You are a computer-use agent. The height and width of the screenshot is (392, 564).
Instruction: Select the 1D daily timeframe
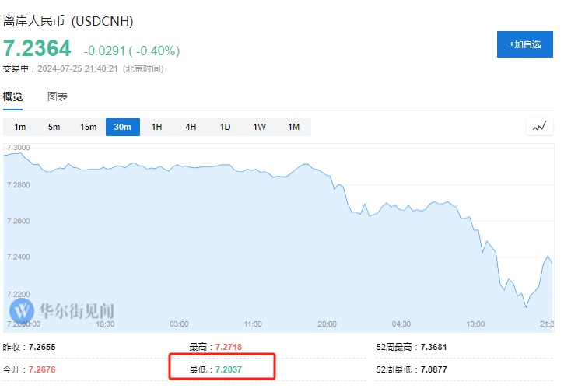coord(225,127)
